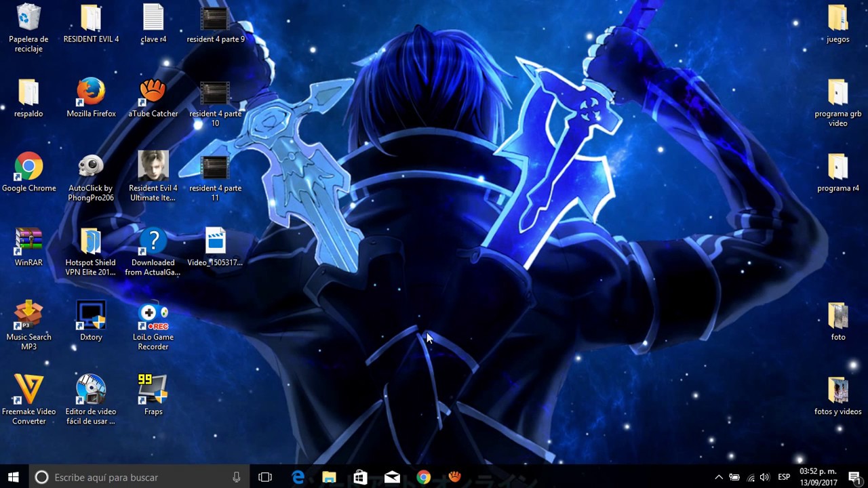Select the Downloaded from ActualGa... shortcut
The image size is (868, 488).
tap(153, 252)
